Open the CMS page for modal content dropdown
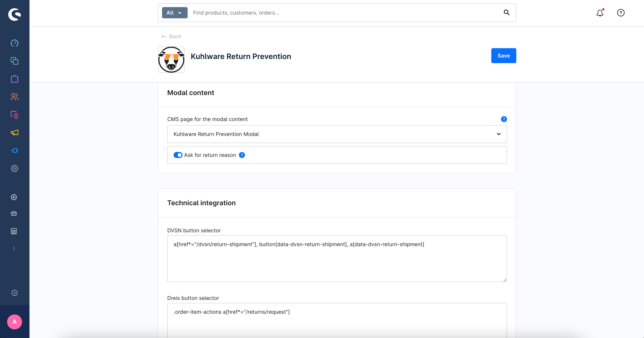Image resolution: width=644 pixels, height=338 pixels. click(x=337, y=134)
